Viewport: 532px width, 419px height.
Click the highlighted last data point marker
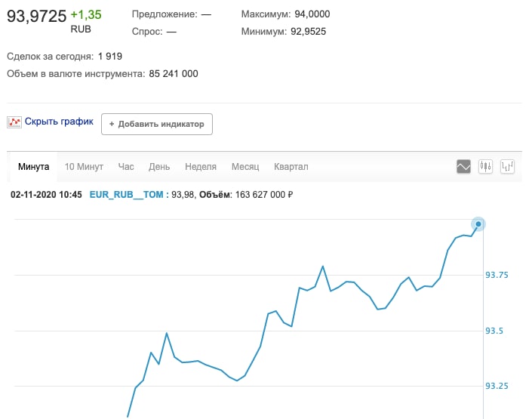point(478,224)
